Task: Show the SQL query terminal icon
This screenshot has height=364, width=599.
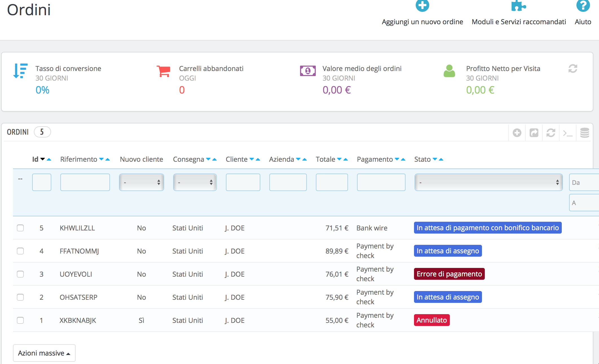Action: pyautogui.click(x=567, y=133)
